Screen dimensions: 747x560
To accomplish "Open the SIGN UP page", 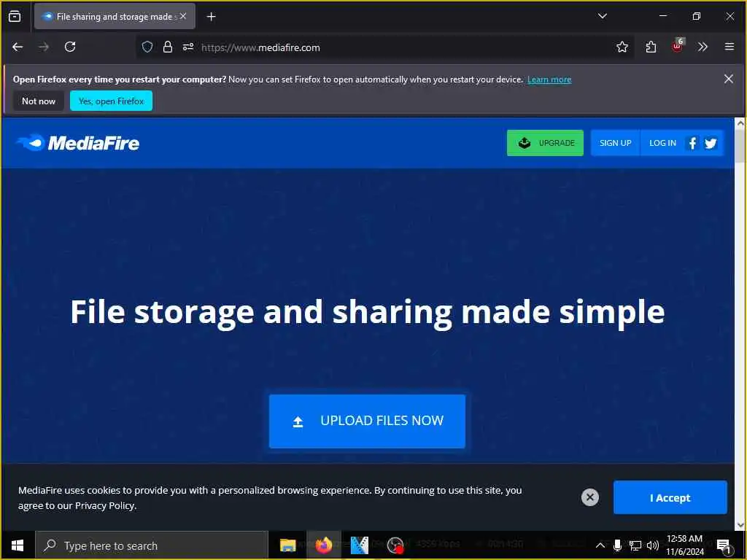I will tap(615, 143).
